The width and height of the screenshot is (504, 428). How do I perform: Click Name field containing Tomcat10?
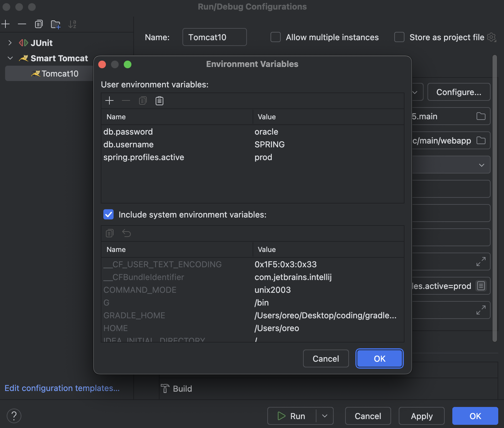pos(214,37)
